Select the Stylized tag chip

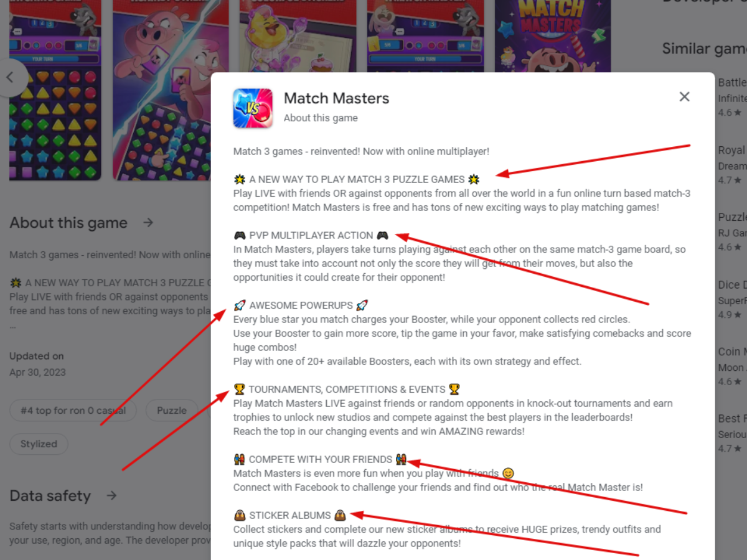pyautogui.click(x=39, y=444)
